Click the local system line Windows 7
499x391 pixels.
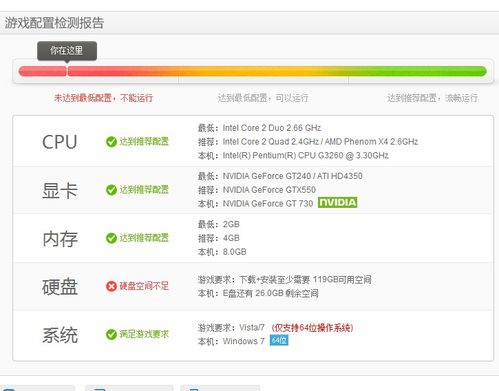click(231, 341)
